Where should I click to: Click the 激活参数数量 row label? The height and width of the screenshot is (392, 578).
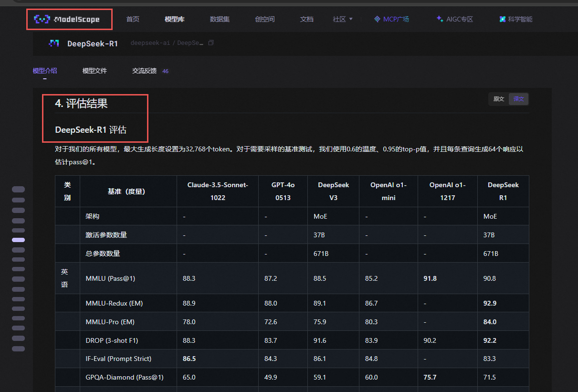coord(106,235)
